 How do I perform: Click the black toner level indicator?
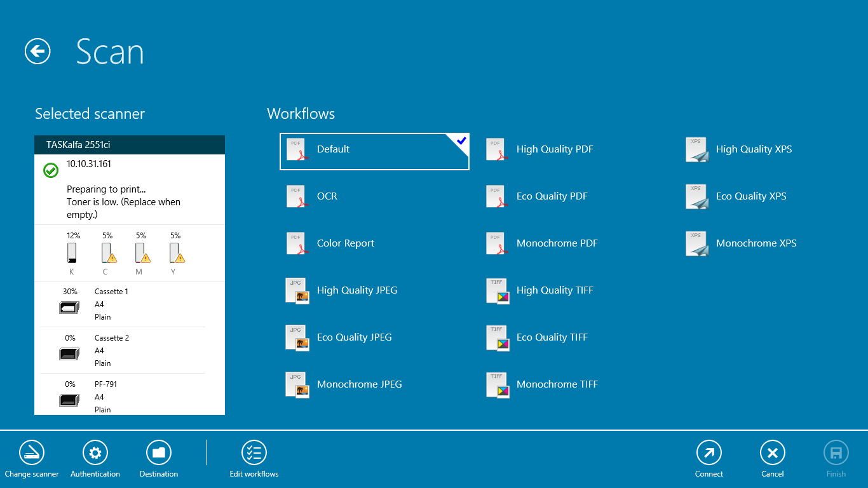click(72, 254)
